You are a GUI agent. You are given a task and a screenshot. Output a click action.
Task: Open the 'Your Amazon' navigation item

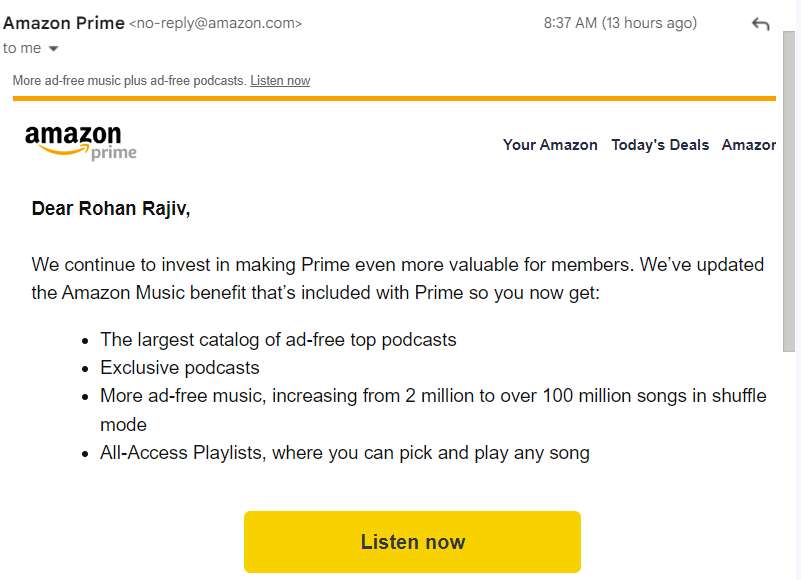click(550, 144)
